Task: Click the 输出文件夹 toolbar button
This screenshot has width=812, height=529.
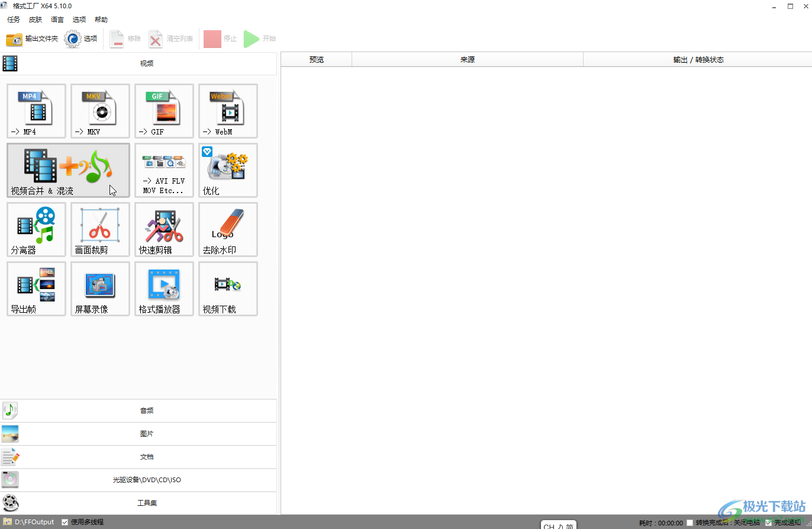Action: [32, 39]
